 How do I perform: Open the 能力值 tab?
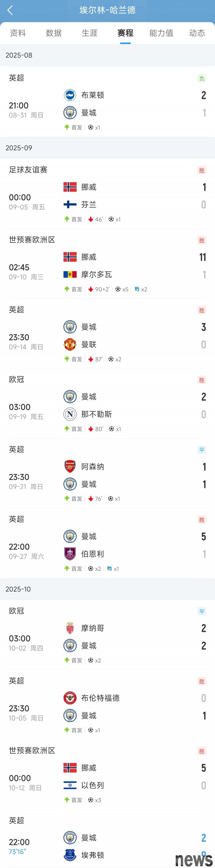click(x=161, y=33)
